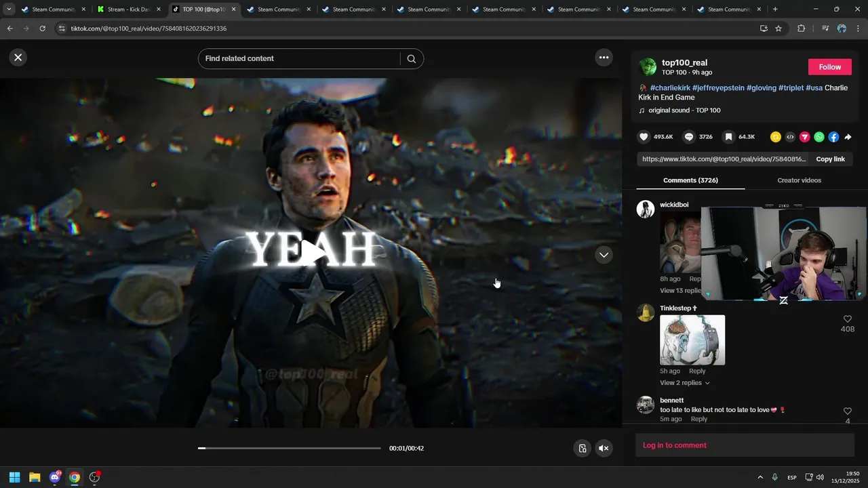Open original sound - TOP 100
Screen dimensions: 868x488
(x=684, y=110)
